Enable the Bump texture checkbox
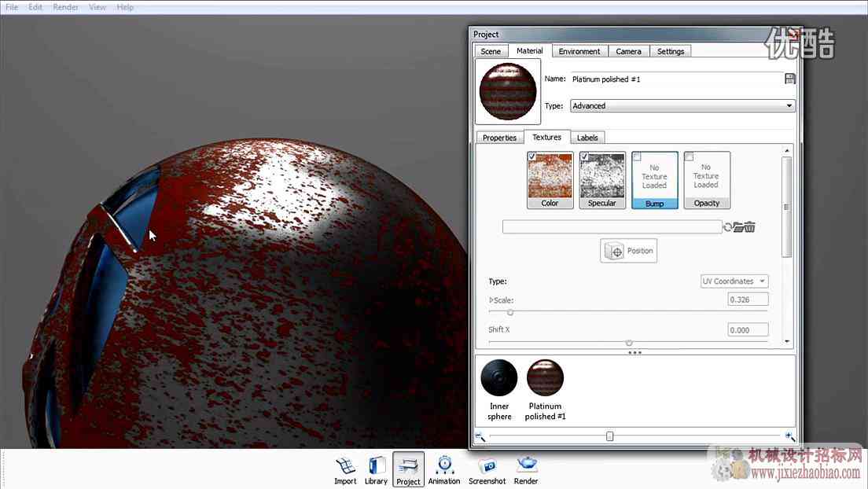 637,157
